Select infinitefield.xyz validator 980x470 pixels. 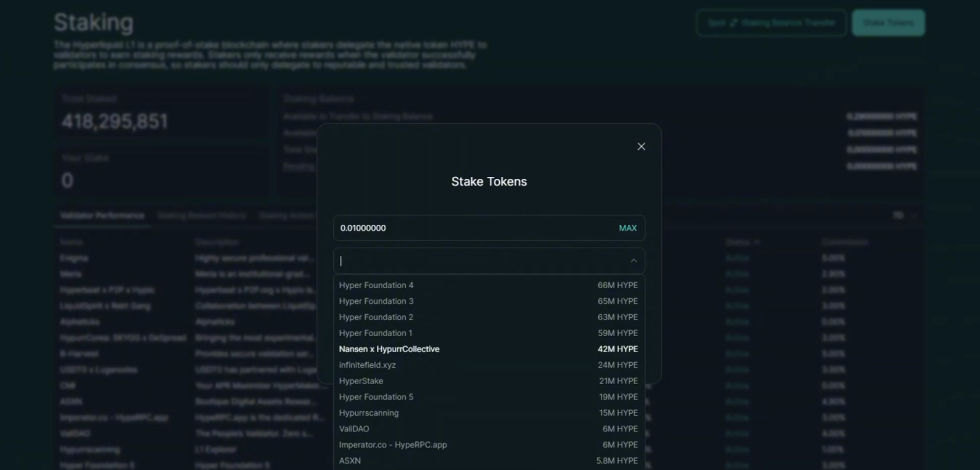(367, 365)
